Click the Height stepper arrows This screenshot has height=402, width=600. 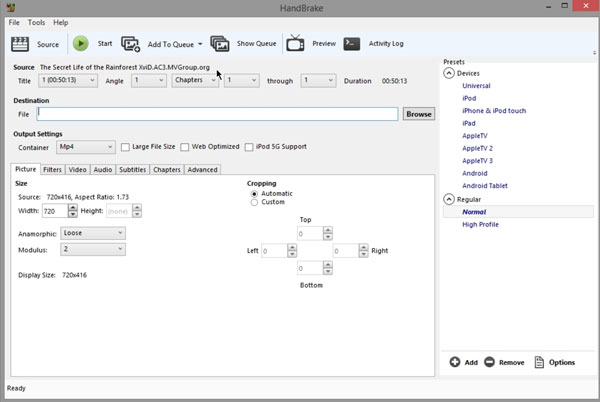[x=137, y=211]
